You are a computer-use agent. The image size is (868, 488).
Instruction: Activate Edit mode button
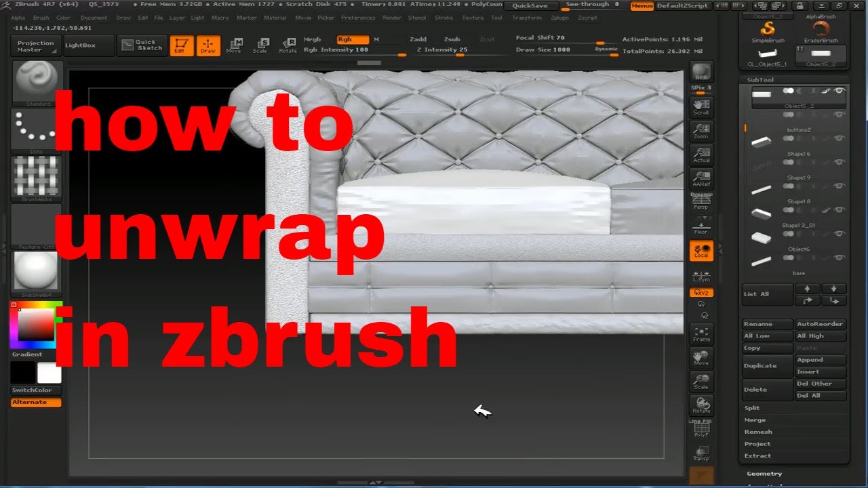(181, 45)
